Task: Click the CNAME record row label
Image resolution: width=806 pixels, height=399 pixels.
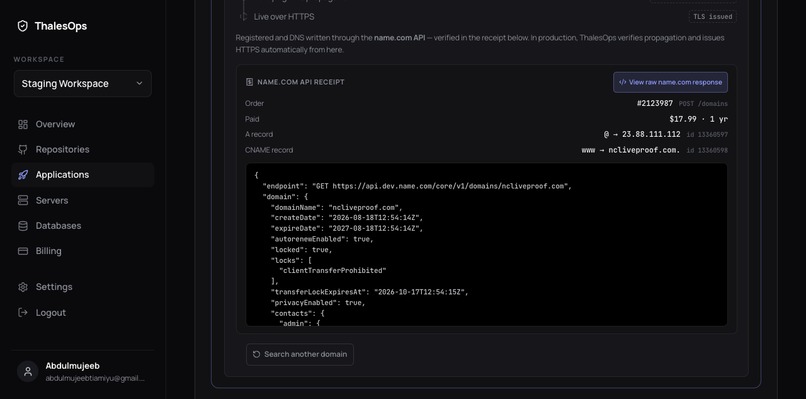Action: tap(269, 150)
